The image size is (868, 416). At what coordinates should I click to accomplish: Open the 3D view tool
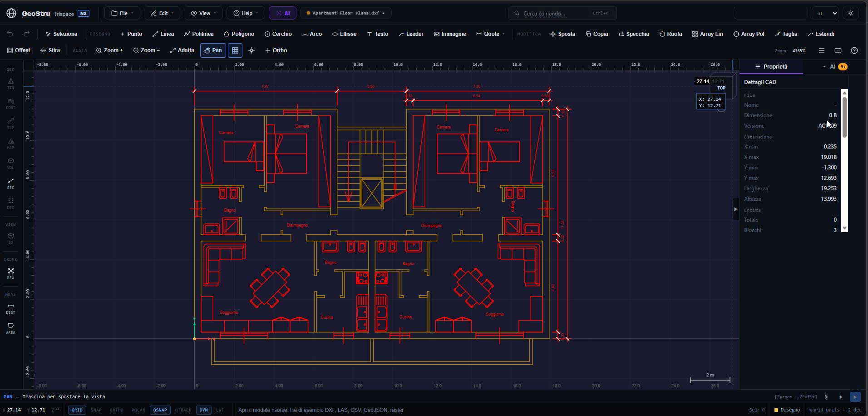click(10, 238)
